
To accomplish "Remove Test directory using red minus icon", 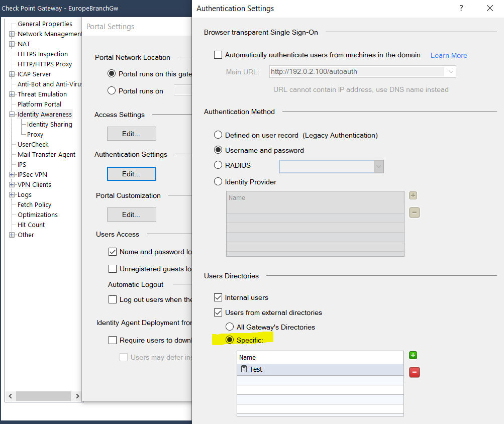I will coord(413,372).
